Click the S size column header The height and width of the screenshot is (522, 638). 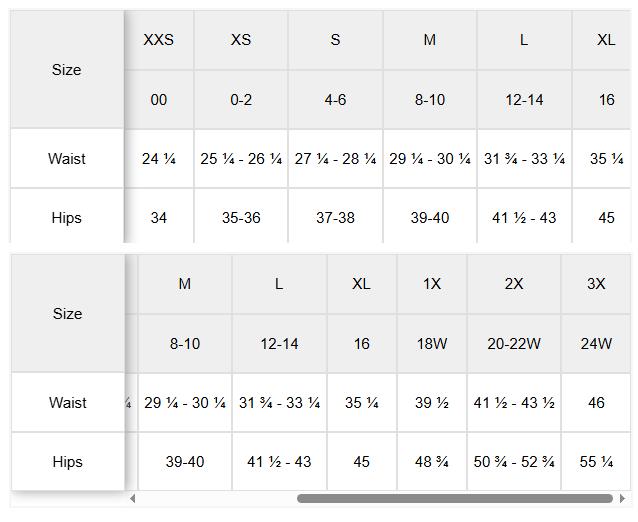pyautogui.click(x=335, y=40)
